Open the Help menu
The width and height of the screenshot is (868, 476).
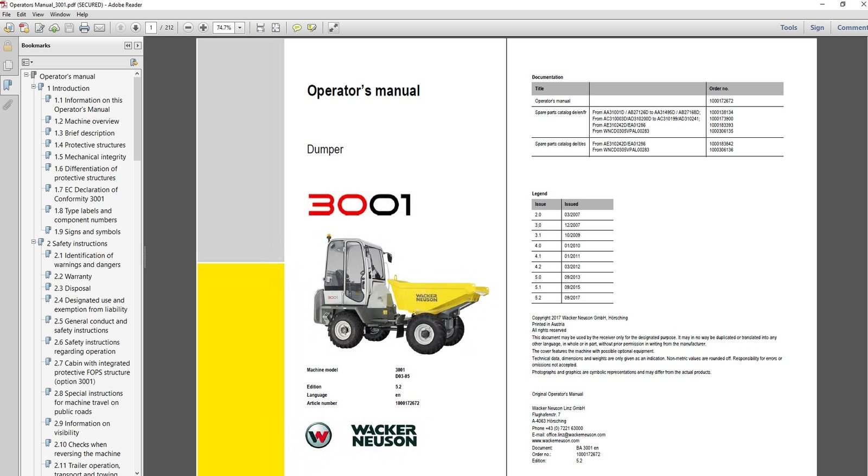[82, 15]
